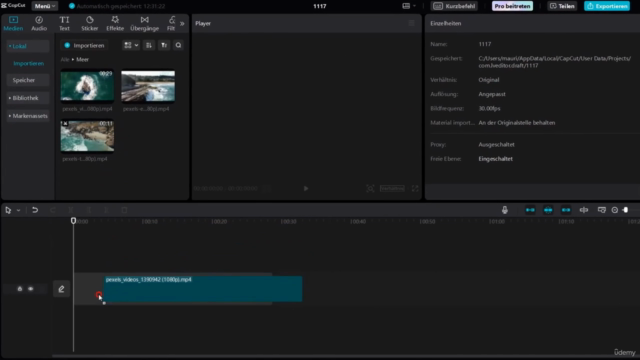
Task: Click Importieren in the left sidebar
Action: [29, 63]
